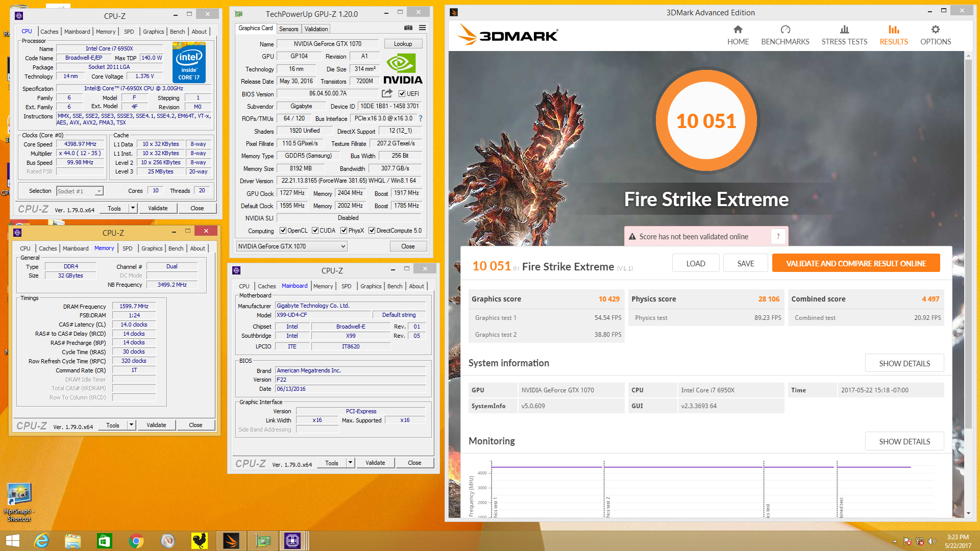Open the SPD tab in the CPU-Z Memory window
980x551 pixels.
(128, 248)
